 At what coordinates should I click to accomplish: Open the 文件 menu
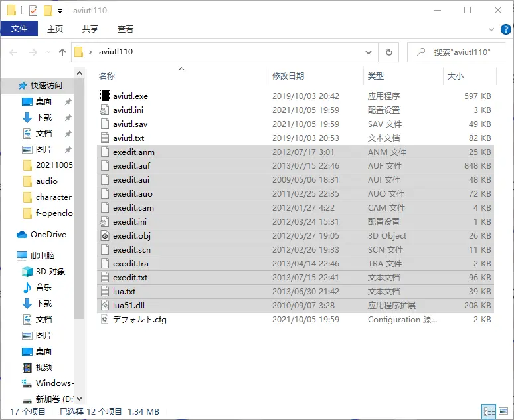tap(19, 29)
